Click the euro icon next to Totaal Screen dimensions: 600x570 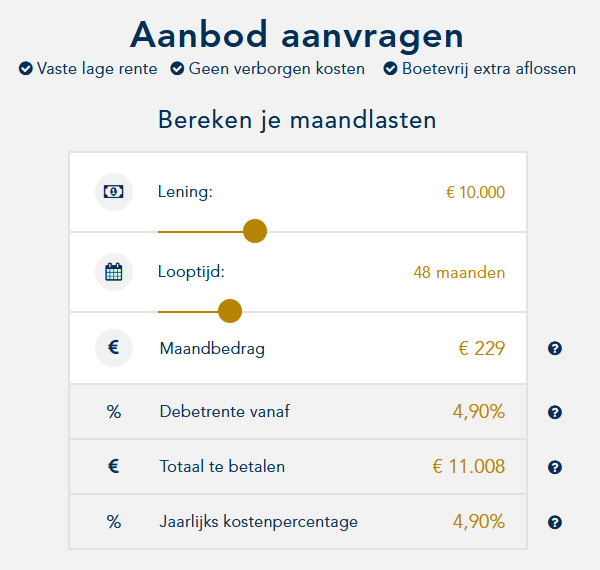(114, 466)
